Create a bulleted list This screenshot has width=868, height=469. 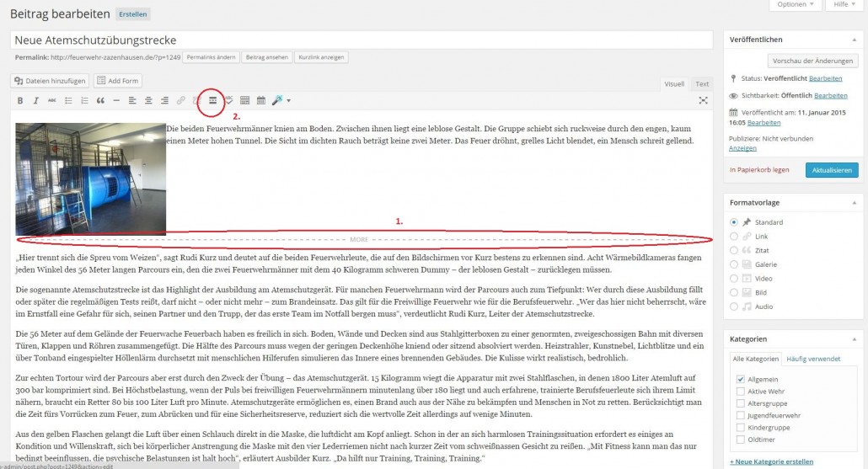[x=68, y=100]
